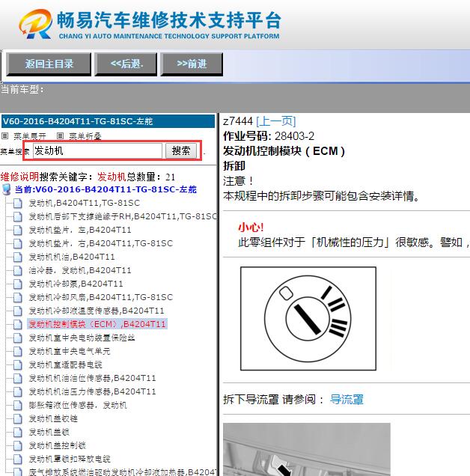Image resolution: width=470 pixels, height=476 pixels.
Task: Open 废气排放系统燃油驱动发动机冷却液加热器 entry
Action: [x=123, y=472]
